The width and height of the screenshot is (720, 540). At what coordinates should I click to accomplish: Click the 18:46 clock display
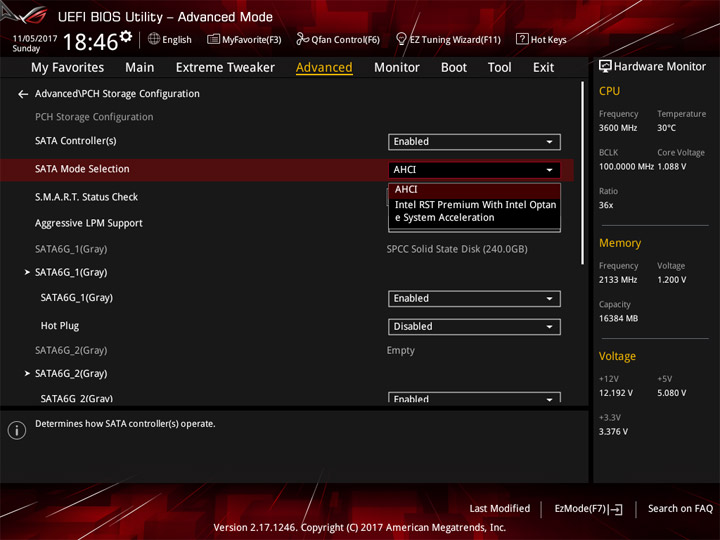coord(90,42)
